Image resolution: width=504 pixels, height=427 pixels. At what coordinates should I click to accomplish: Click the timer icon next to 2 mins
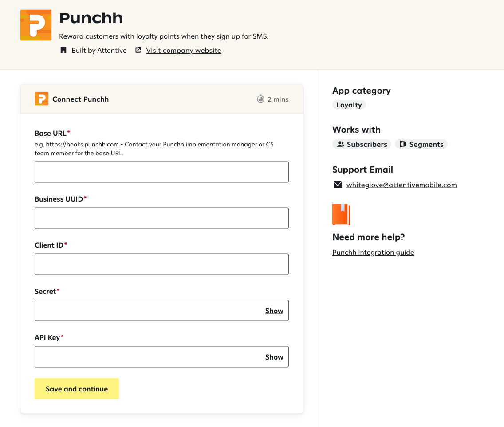[x=261, y=99]
